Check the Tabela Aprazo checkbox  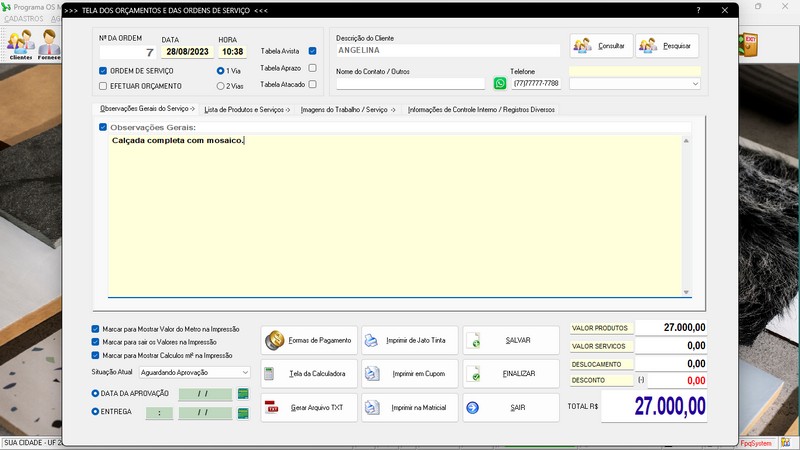313,68
